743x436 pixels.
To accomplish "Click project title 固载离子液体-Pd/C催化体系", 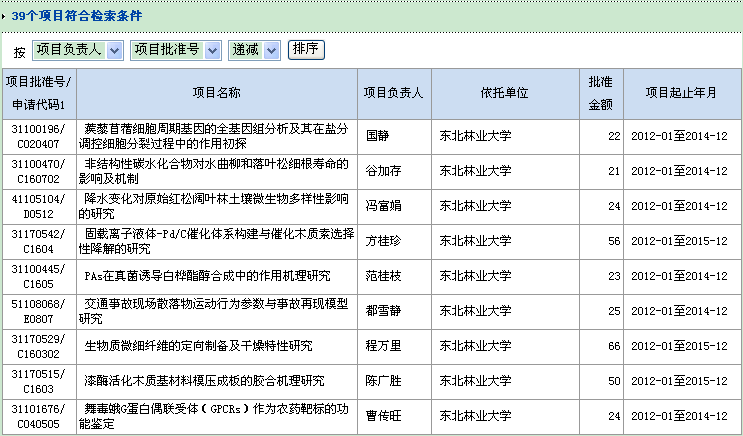I will click(217, 241).
